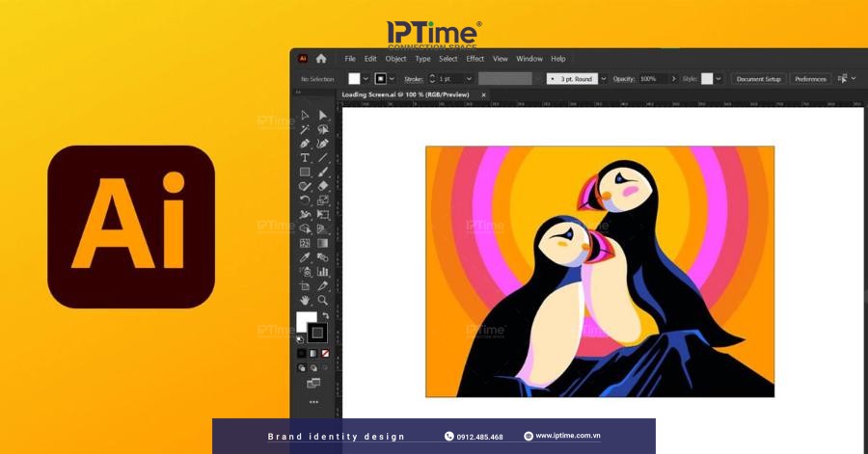Open the View menu
868x454 pixels.
click(501, 59)
